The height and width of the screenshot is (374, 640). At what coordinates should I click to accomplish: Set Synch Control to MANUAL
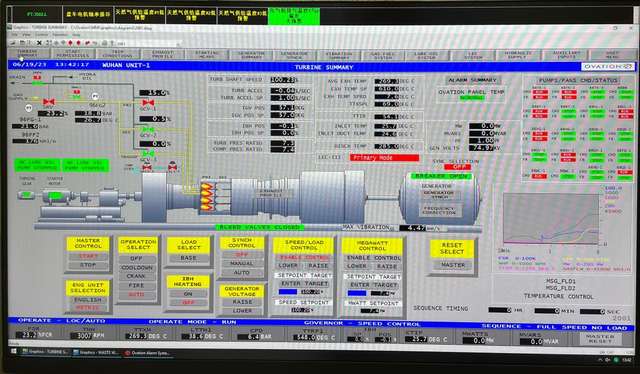coord(242,263)
